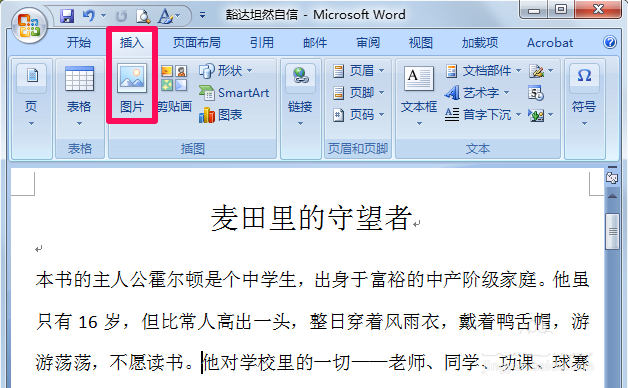Viewport: 628px width, 388px height.
Task: Insert WordArt with 艺术字
Action: (x=477, y=93)
